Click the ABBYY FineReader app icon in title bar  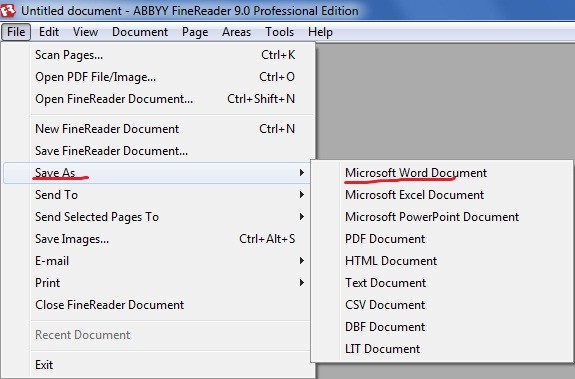[x=7, y=10]
